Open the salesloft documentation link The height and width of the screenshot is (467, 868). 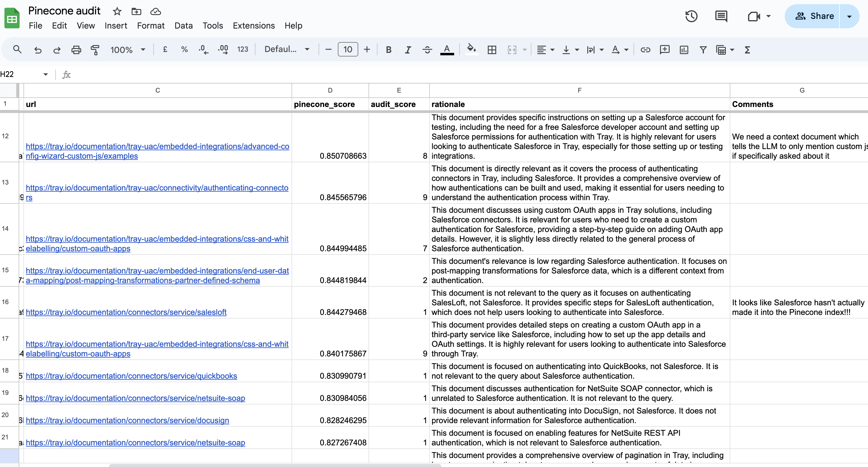tap(126, 312)
